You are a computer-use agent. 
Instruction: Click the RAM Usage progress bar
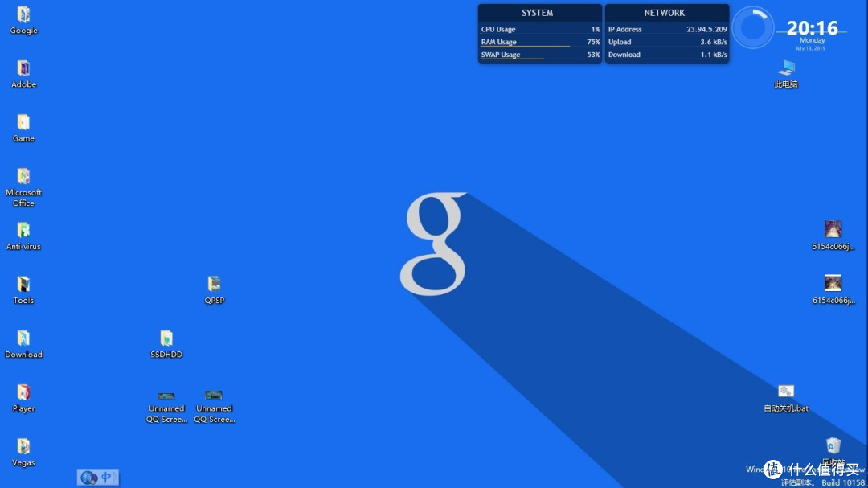pyautogui.click(x=526, y=46)
